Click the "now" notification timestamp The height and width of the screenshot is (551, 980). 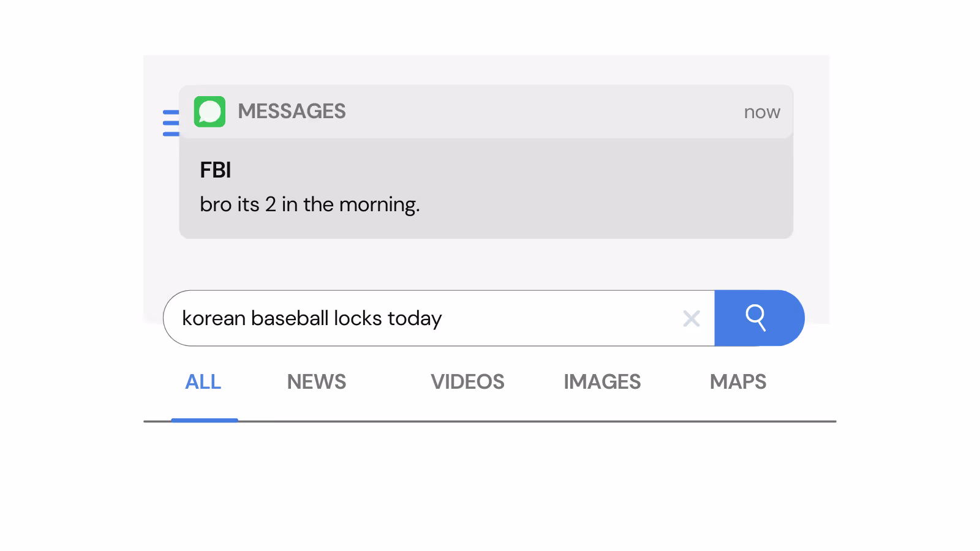pos(762,112)
